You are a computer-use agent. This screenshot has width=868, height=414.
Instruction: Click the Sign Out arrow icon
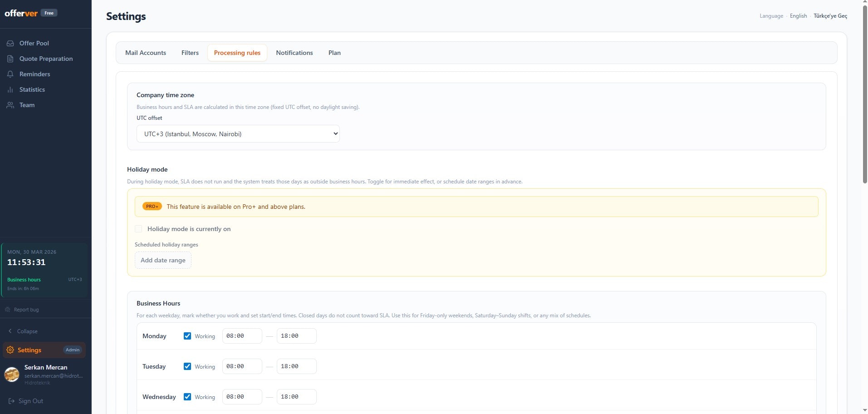tap(11, 401)
